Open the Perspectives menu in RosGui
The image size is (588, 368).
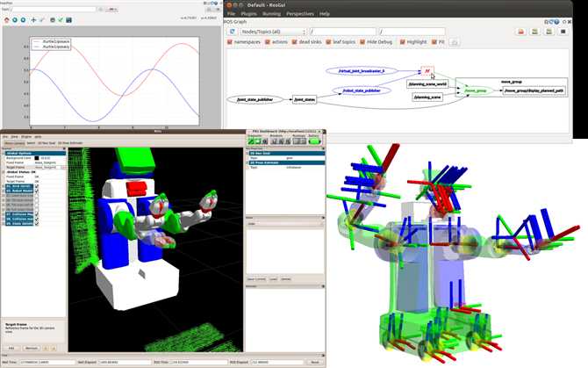[300, 13]
